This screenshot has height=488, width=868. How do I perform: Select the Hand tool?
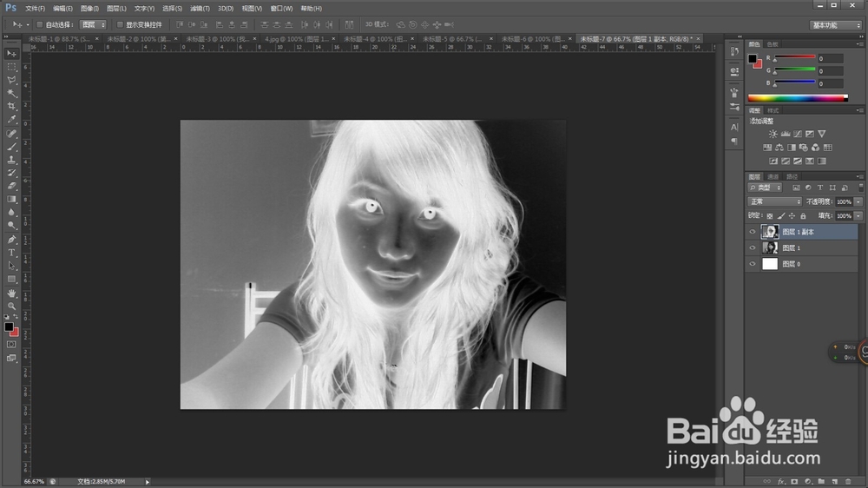click(11, 293)
